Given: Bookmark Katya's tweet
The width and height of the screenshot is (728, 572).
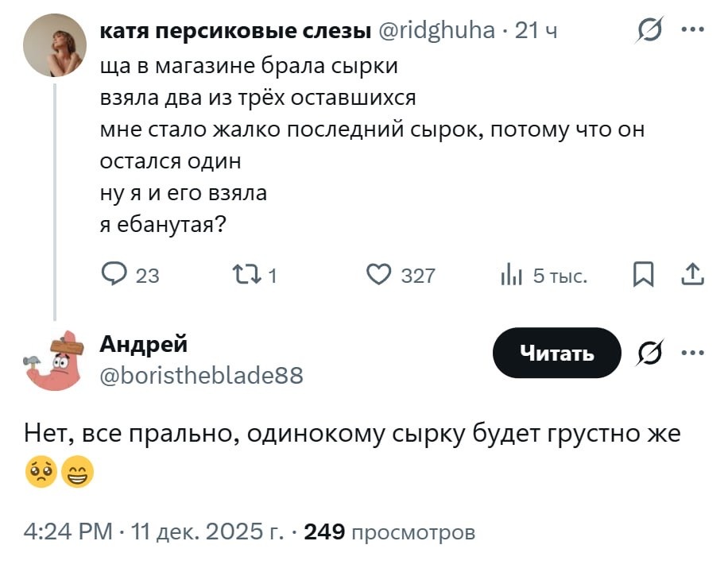Looking at the screenshot, I should point(643,275).
